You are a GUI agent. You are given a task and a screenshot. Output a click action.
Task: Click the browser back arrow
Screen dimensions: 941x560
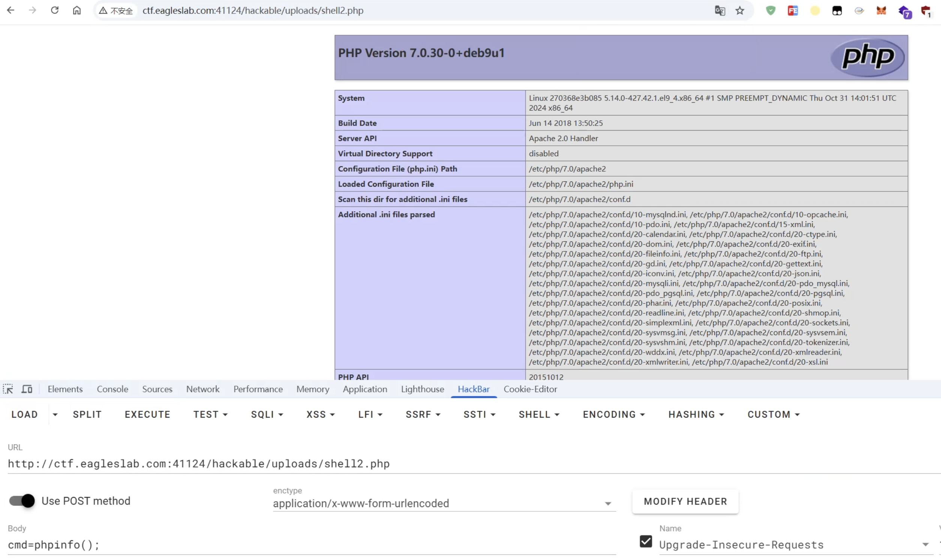tap(11, 10)
